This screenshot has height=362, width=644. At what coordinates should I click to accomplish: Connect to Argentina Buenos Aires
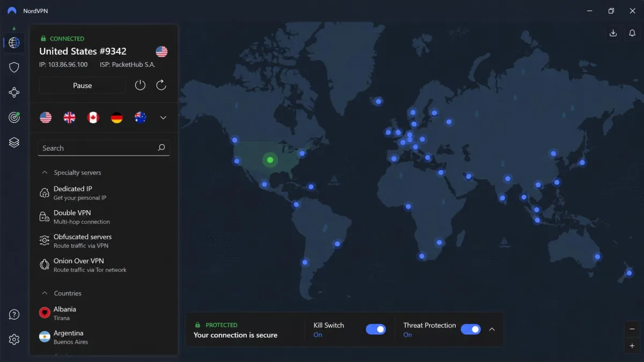pos(104,337)
